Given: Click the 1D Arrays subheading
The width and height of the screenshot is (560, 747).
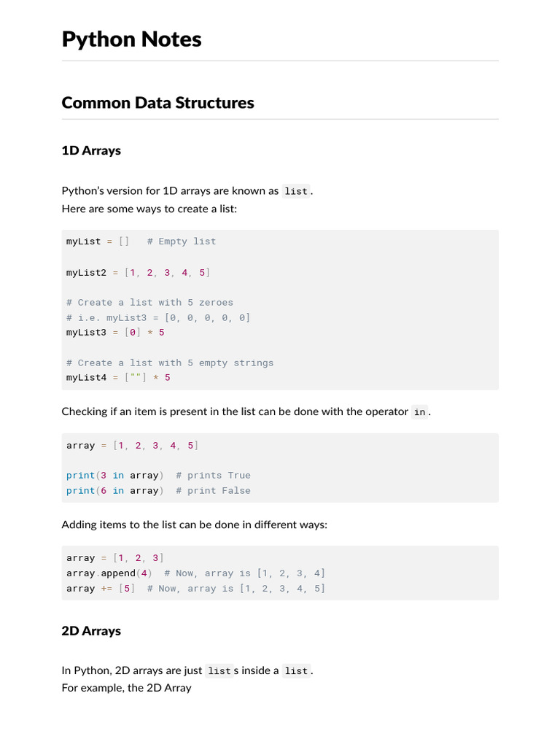Looking at the screenshot, I should point(91,151).
